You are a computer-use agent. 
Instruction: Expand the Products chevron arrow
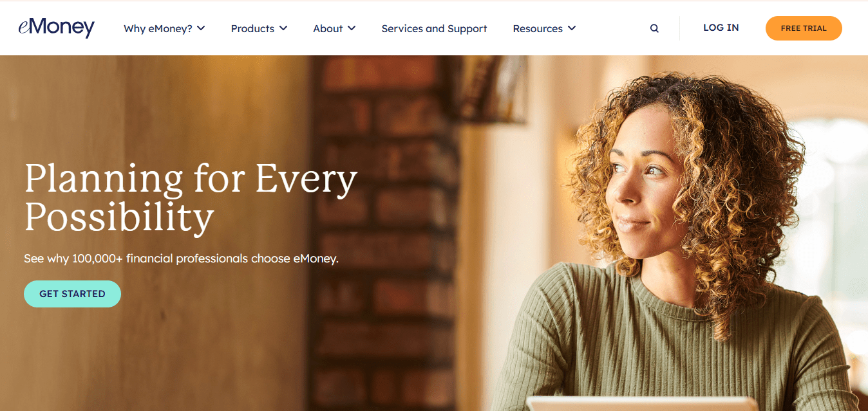[283, 28]
